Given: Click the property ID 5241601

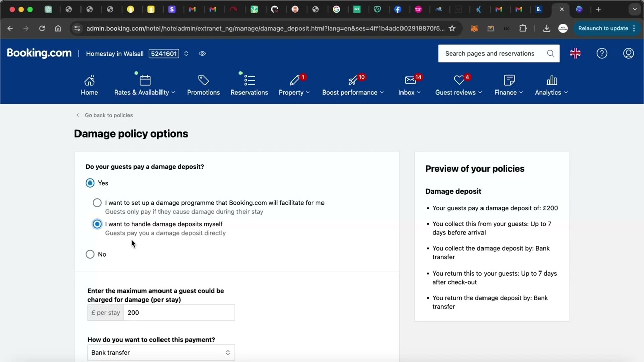Looking at the screenshot, I should [x=164, y=53].
